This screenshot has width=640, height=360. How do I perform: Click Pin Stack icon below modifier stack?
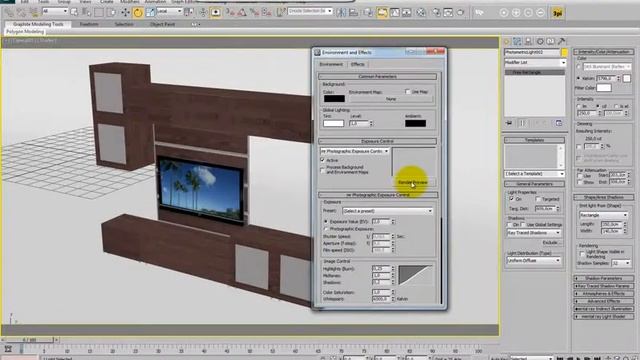click(x=509, y=123)
